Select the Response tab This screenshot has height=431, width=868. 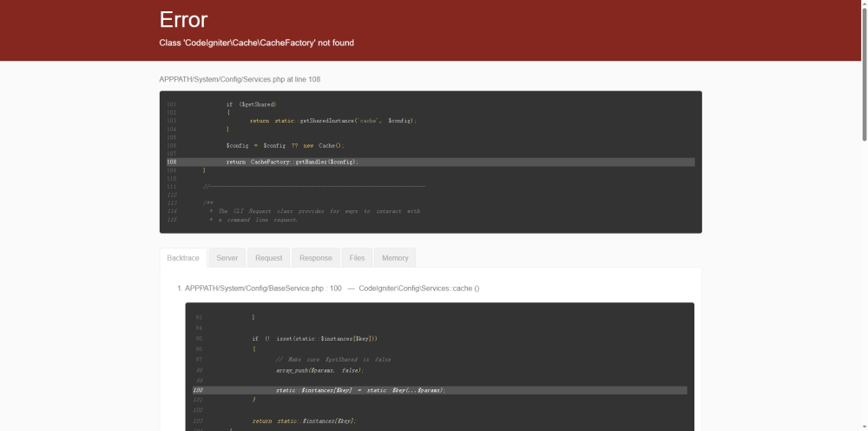click(316, 257)
